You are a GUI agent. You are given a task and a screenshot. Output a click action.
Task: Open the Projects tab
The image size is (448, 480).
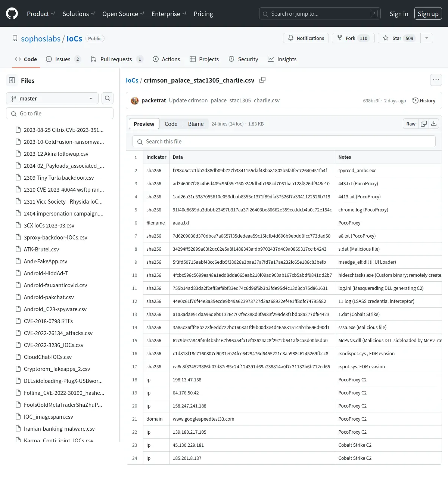(204, 59)
